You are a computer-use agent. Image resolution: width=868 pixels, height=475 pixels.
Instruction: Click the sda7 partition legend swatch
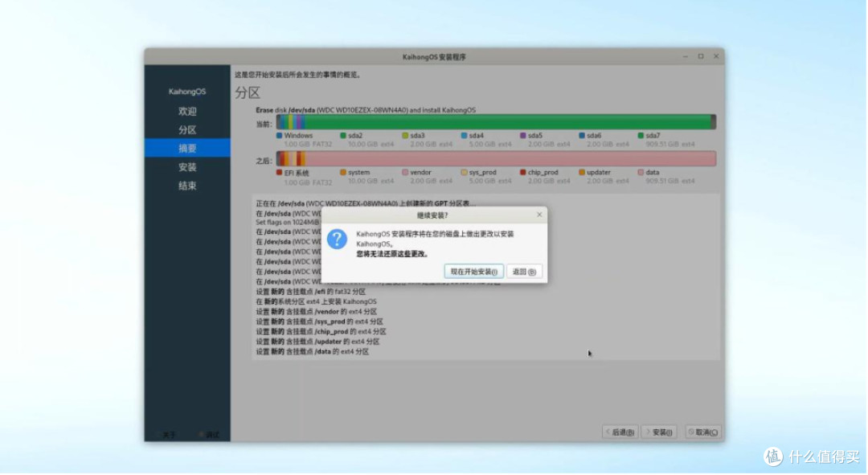pyautogui.click(x=641, y=136)
